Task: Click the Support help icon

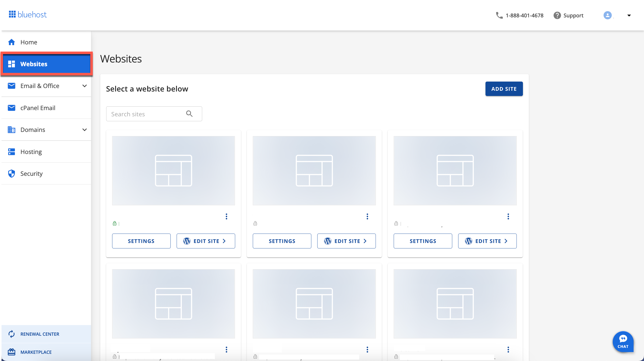Action: point(557,15)
